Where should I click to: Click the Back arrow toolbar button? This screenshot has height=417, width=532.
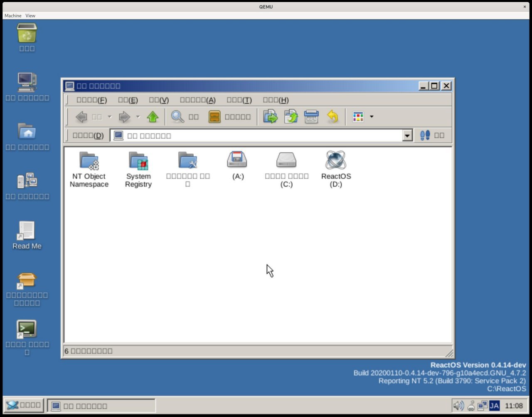[x=81, y=117]
